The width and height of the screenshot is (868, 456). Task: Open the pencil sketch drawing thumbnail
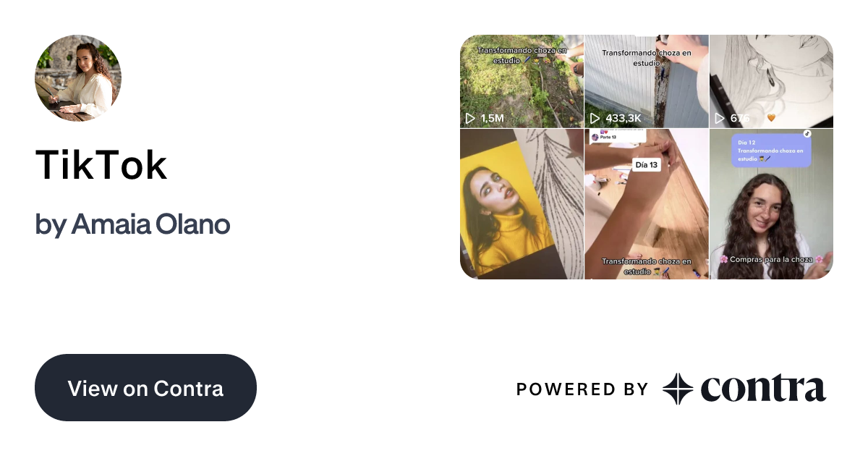(x=771, y=81)
